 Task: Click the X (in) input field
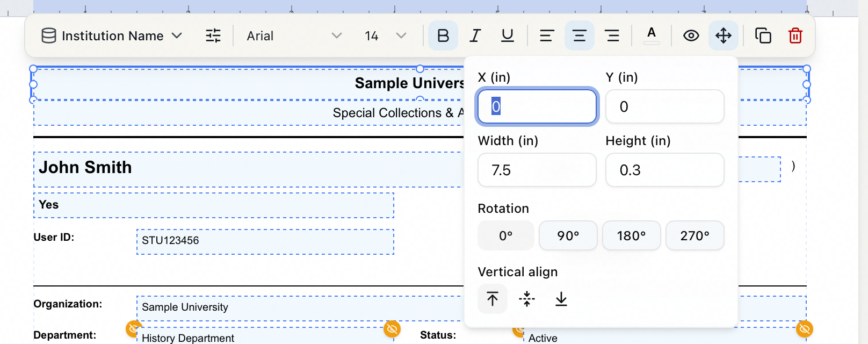(537, 106)
